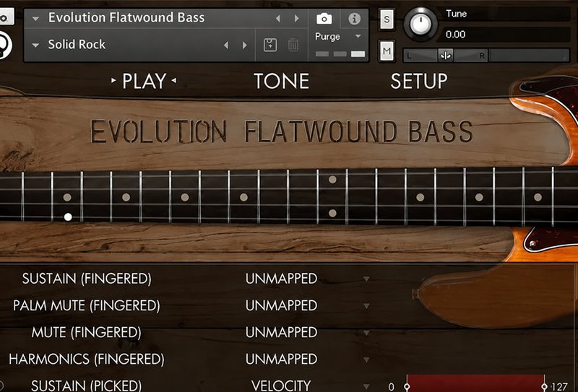Screen dimensions: 578x392
Task: Open mapping dropdown for Mute (Fingered)
Action: tap(366, 333)
